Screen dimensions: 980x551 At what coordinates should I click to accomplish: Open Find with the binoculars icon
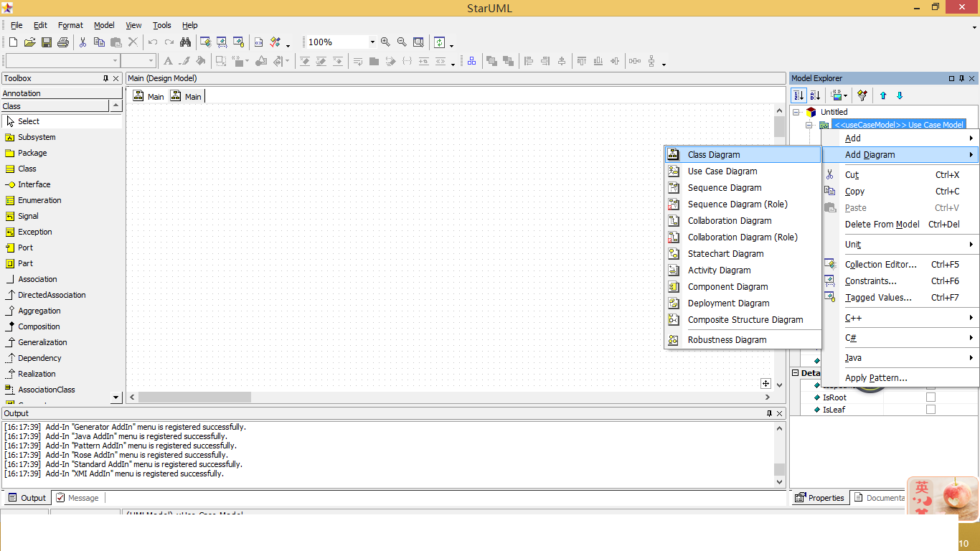[186, 42]
